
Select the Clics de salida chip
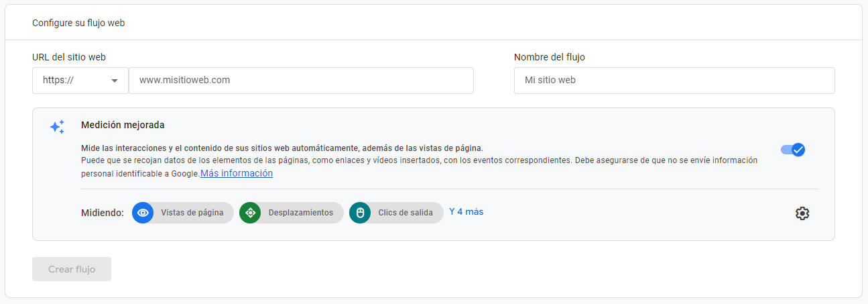click(396, 213)
